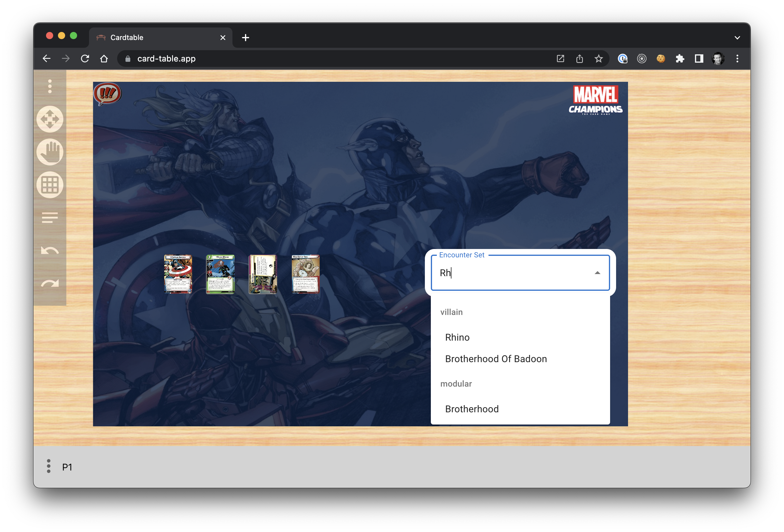The height and width of the screenshot is (532, 784).
Task: Open the sidebar three-dot menu
Action: [x=50, y=86]
